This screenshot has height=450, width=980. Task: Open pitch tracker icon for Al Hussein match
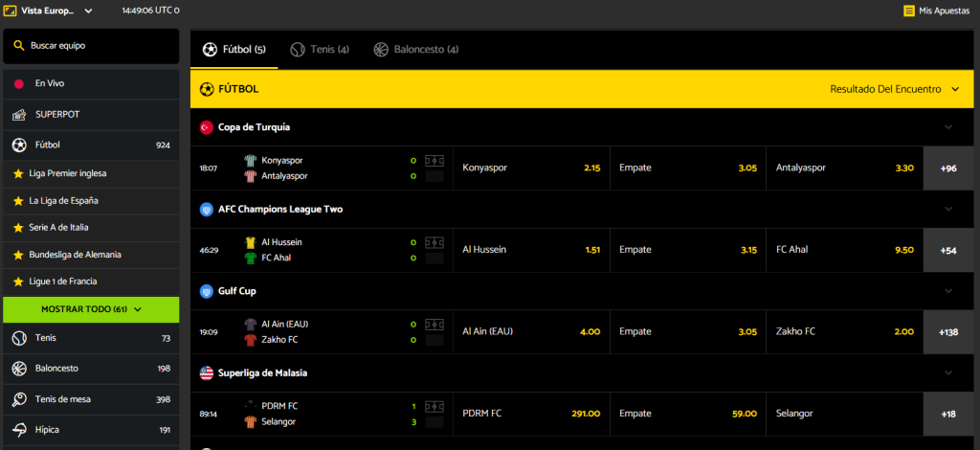(434, 242)
